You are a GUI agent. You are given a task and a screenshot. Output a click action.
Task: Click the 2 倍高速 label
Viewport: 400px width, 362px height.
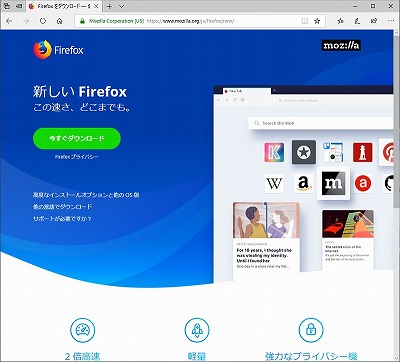(x=83, y=356)
